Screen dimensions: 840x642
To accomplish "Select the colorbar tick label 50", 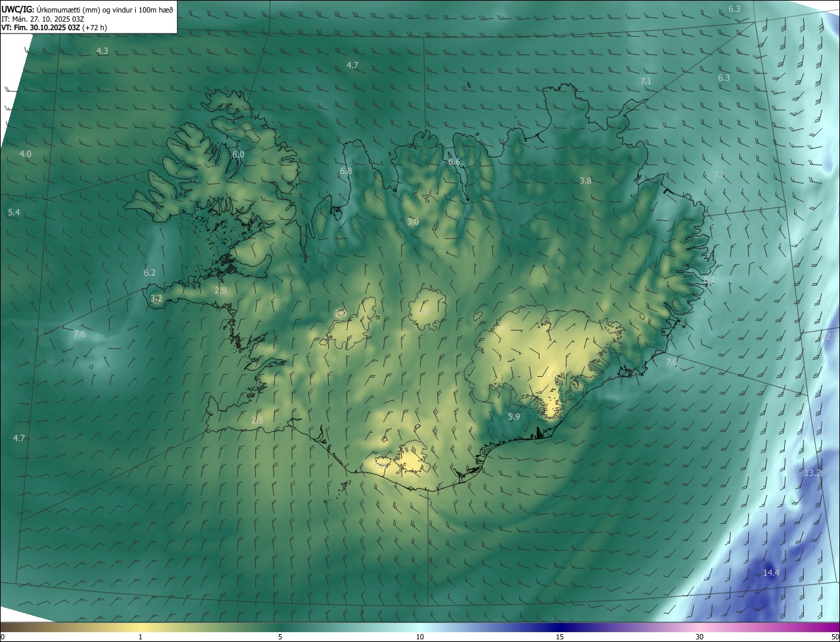I will tap(835, 637).
